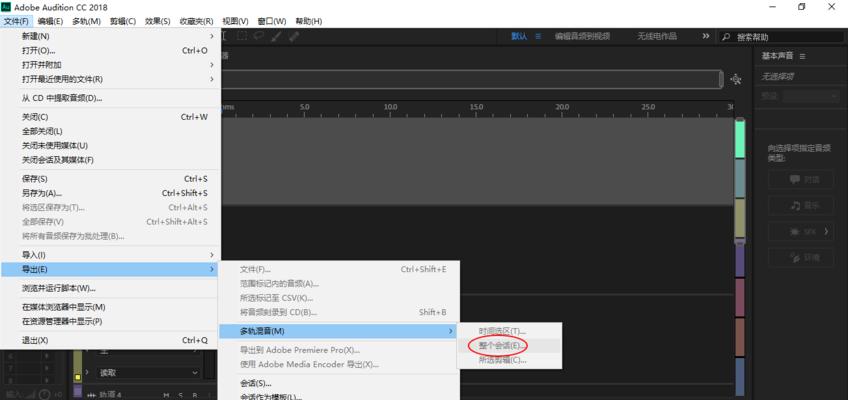Choose 关闭会话及其媒体(F) entry

point(109,160)
